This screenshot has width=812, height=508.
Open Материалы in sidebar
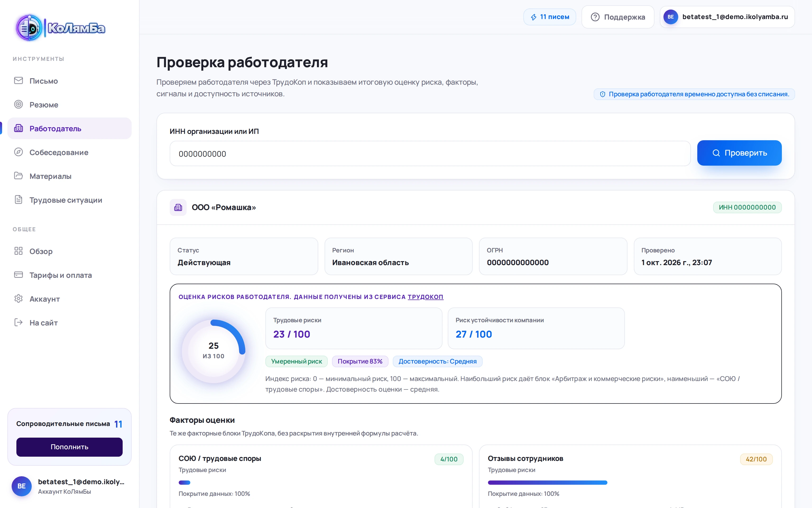click(x=70, y=176)
